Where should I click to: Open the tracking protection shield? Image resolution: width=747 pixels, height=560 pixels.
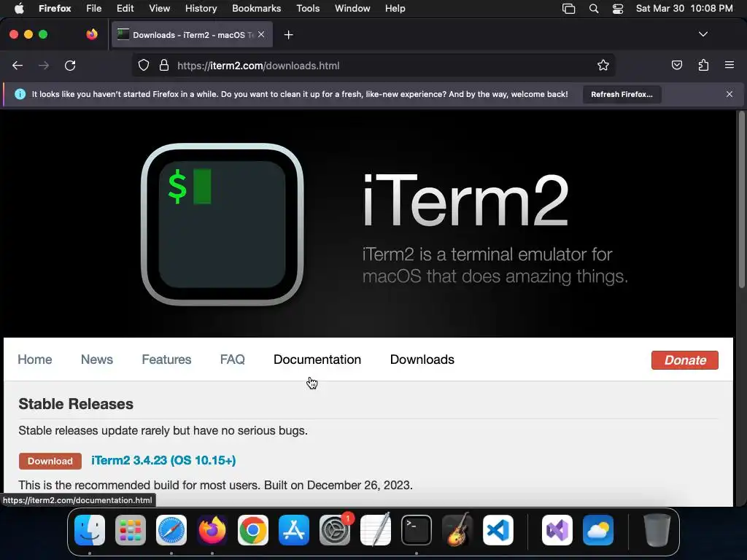tap(144, 65)
